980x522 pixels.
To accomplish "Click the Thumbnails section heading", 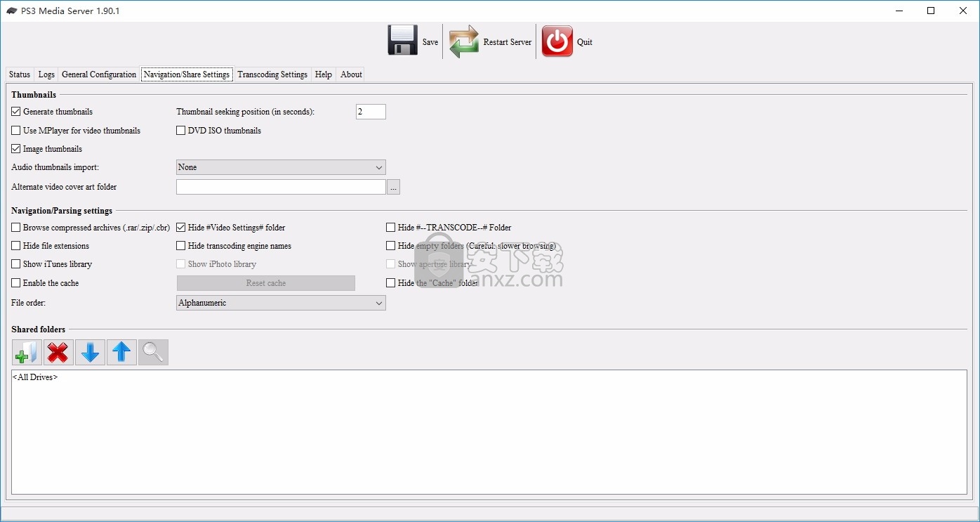I will coord(34,94).
